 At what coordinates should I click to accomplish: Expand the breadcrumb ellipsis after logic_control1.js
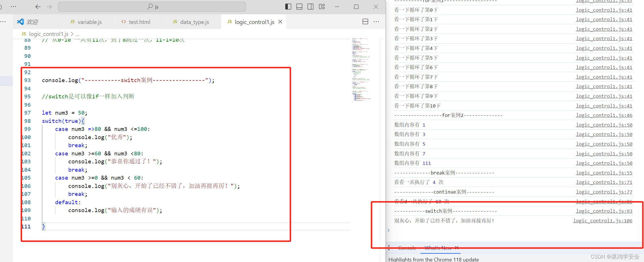77,34
